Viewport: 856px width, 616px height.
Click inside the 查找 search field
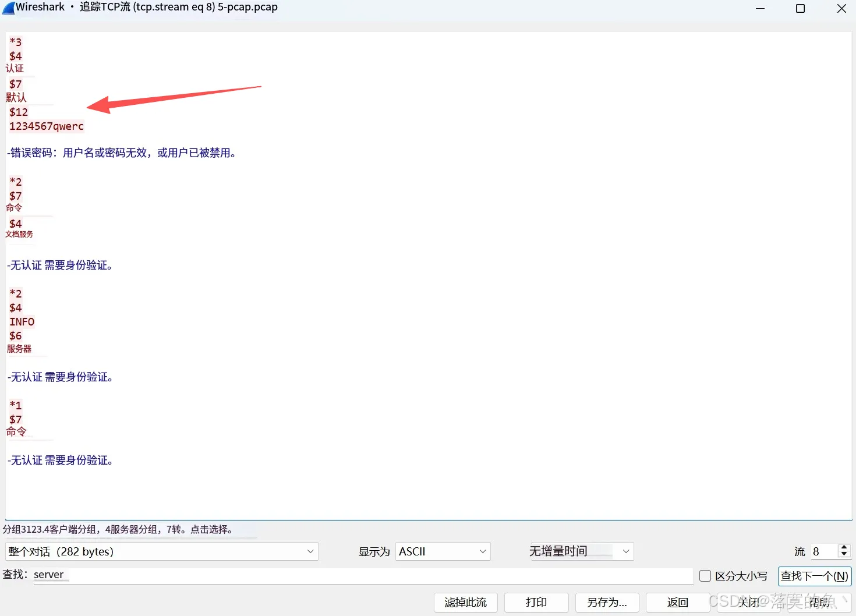tap(233, 576)
